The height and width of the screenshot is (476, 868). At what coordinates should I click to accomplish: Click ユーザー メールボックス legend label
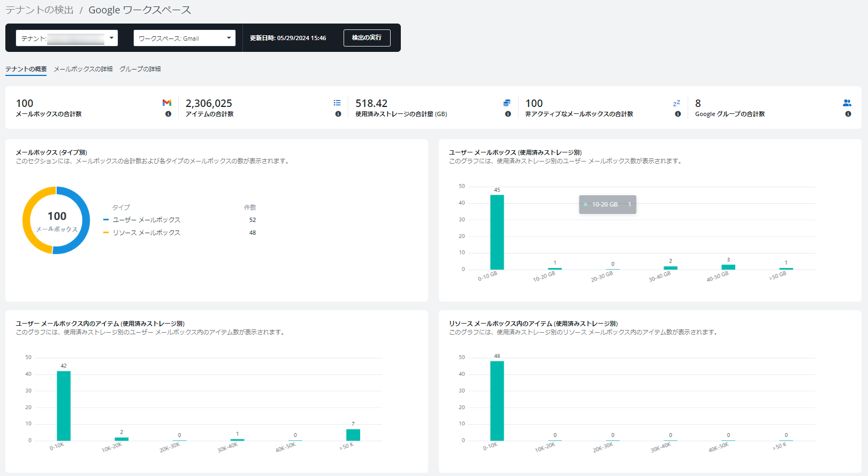tap(147, 220)
